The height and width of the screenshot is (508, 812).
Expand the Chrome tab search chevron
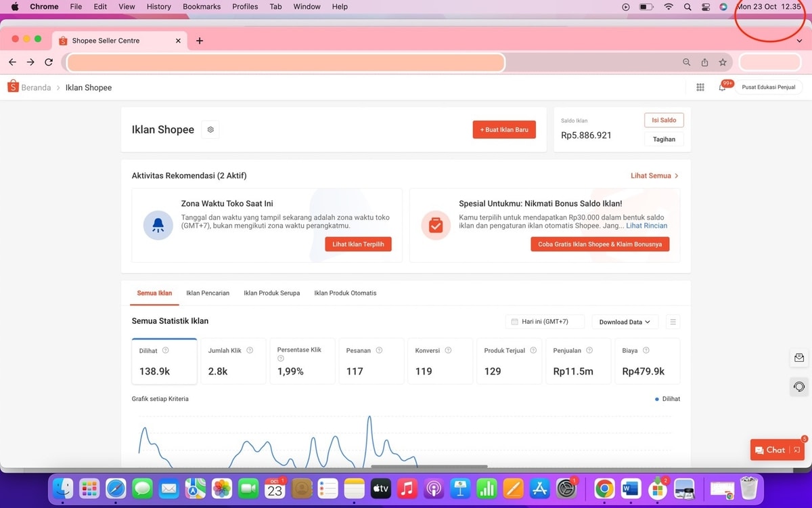[799, 41]
